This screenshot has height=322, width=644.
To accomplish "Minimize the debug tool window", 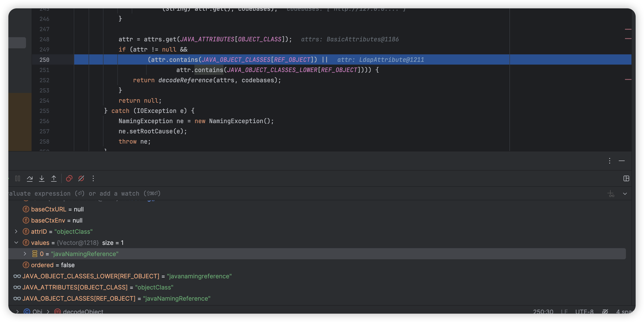I will (622, 161).
